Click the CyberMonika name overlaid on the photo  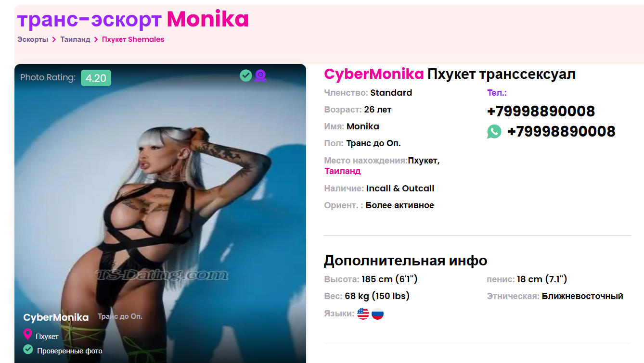point(56,317)
